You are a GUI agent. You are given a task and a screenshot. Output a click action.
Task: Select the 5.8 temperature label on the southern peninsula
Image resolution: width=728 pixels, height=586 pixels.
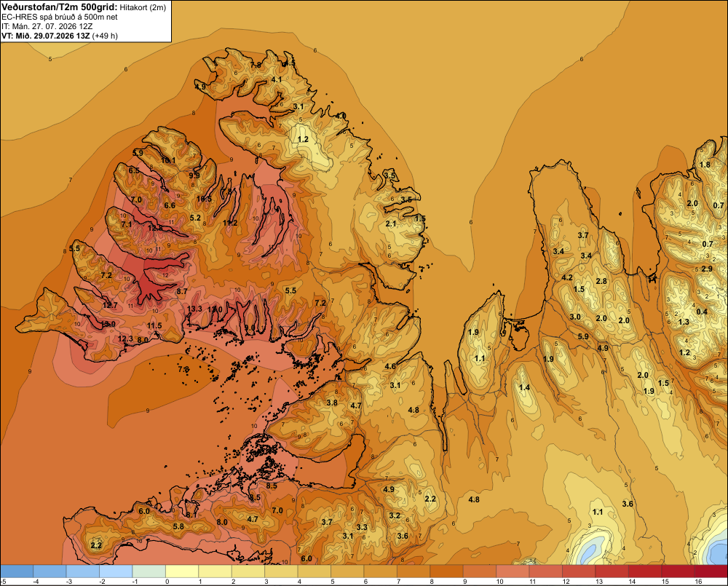178,526
